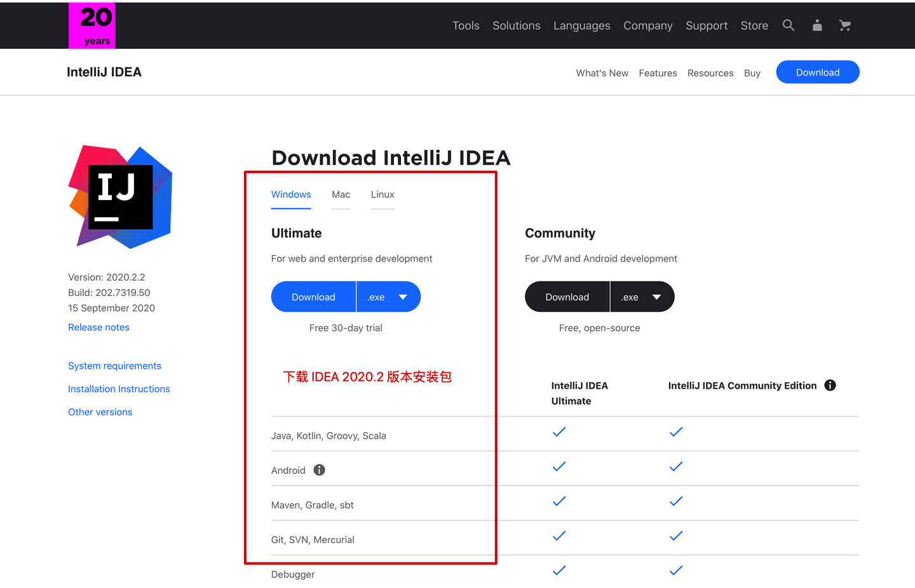The height and width of the screenshot is (588, 915).
Task: Open the site search magnifier icon
Action: pyautogui.click(x=789, y=25)
